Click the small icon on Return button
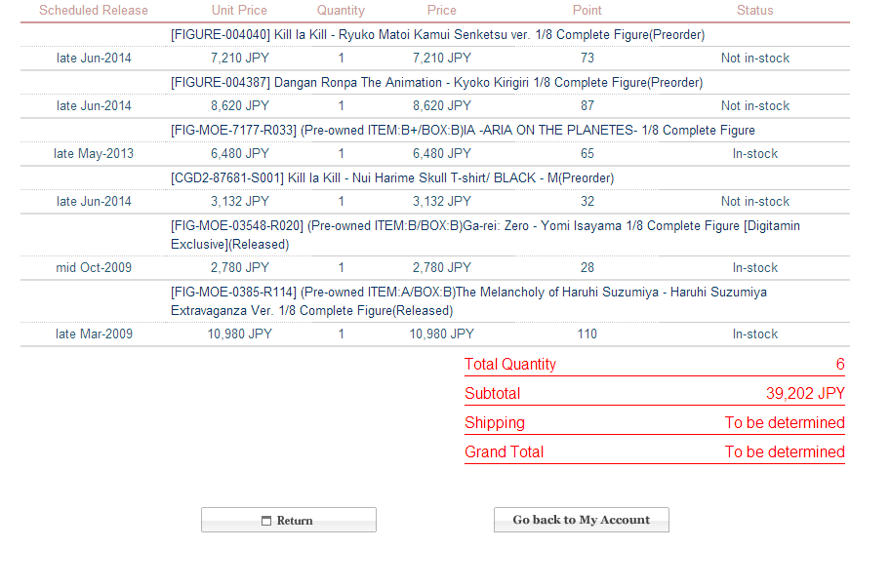The width and height of the screenshot is (891, 588). (x=266, y=521)
